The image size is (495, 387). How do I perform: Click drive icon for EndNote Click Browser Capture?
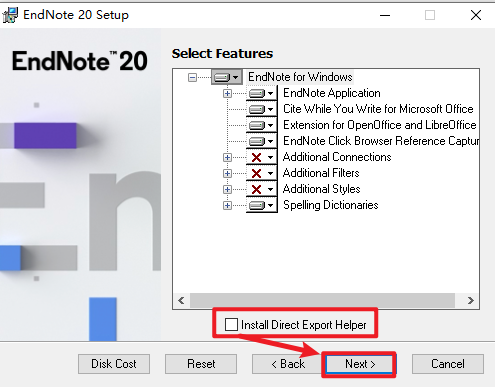pos(262,141)
